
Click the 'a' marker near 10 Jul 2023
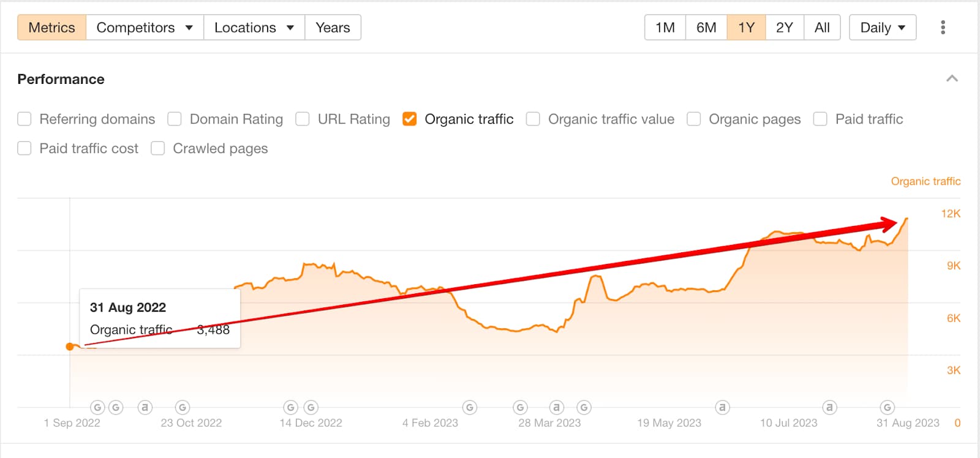click(x=829, y=407)
